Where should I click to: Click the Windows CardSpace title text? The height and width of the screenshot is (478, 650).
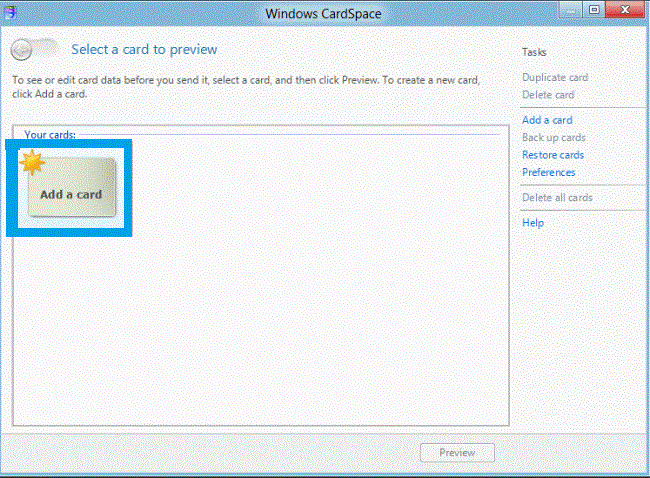[x=323, y=14]
